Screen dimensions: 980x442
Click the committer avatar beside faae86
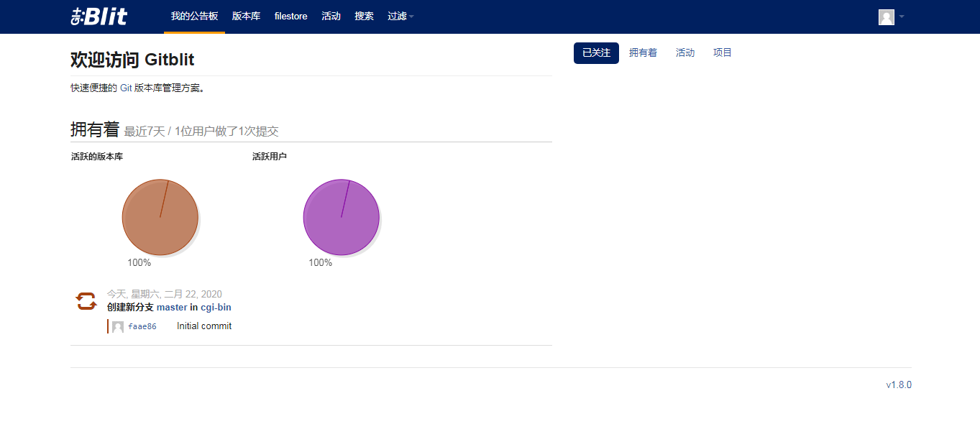pyautogui.click(x=118, y=327)
